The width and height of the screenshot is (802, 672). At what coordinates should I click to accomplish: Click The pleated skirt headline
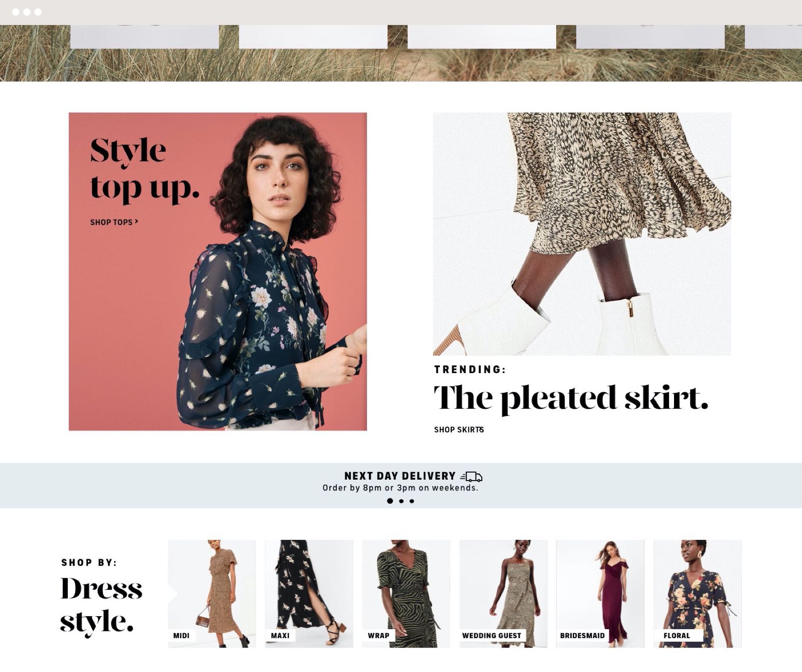click(x=571, y=398)
